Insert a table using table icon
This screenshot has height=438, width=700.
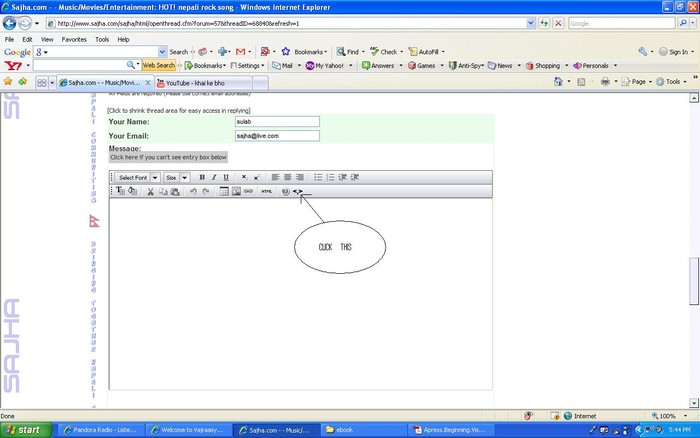224,191
